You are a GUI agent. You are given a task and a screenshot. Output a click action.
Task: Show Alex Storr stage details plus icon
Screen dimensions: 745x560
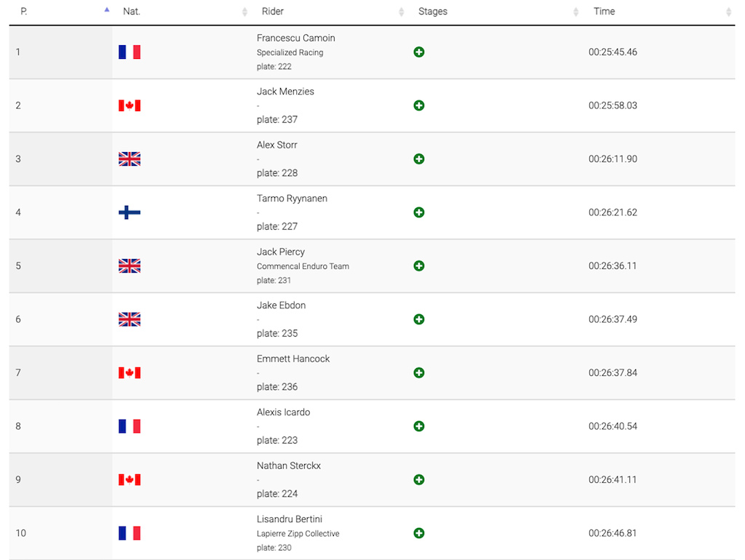(418, 159)
